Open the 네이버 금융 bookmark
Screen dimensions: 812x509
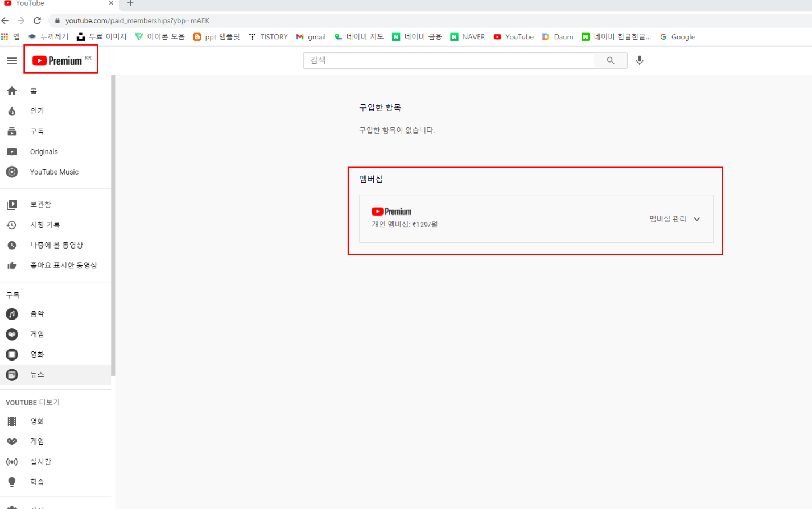[417, 36]
